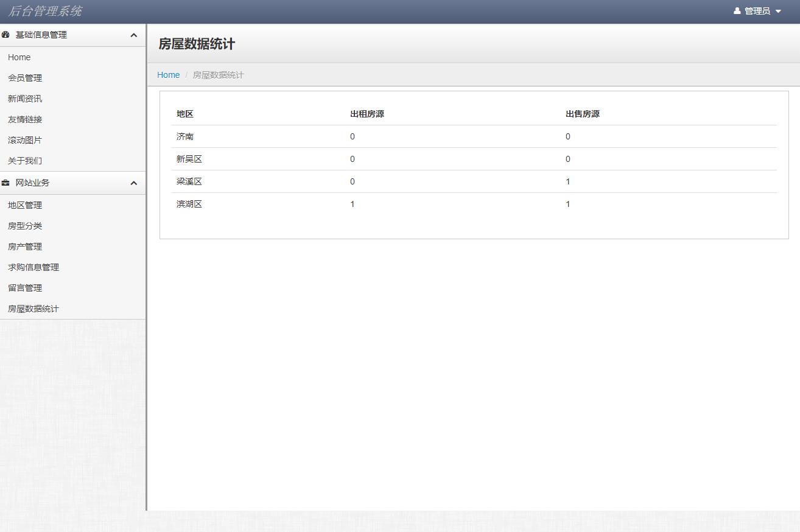Click the Home breadcrumb link
The height and width of the screenshot is (532, 800).
[168, 75]
